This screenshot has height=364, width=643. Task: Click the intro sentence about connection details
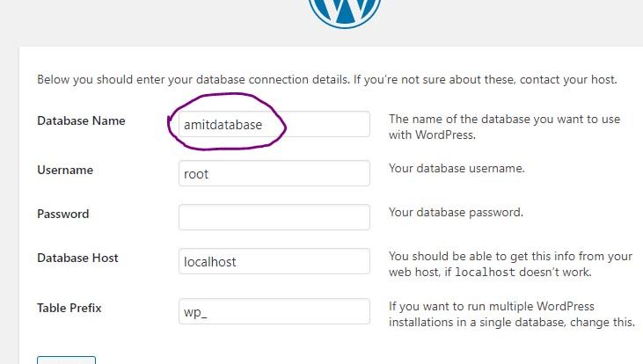327,79
